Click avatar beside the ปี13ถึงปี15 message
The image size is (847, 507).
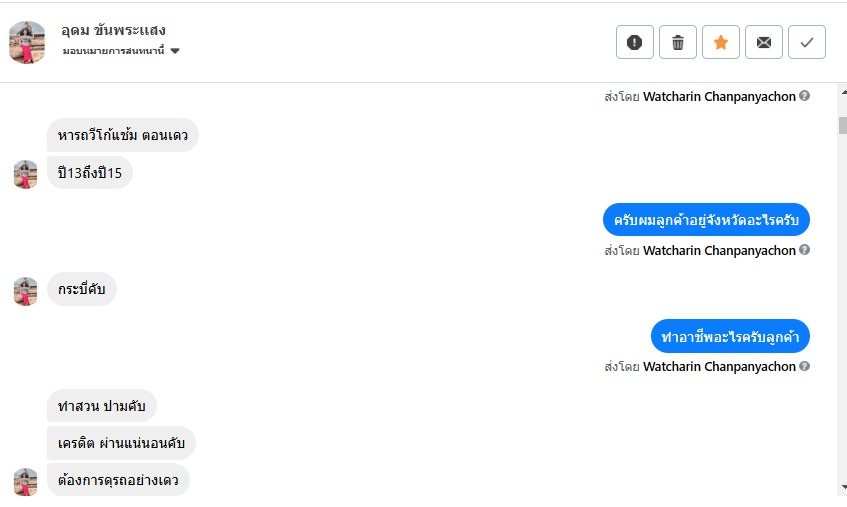(25, 174)
